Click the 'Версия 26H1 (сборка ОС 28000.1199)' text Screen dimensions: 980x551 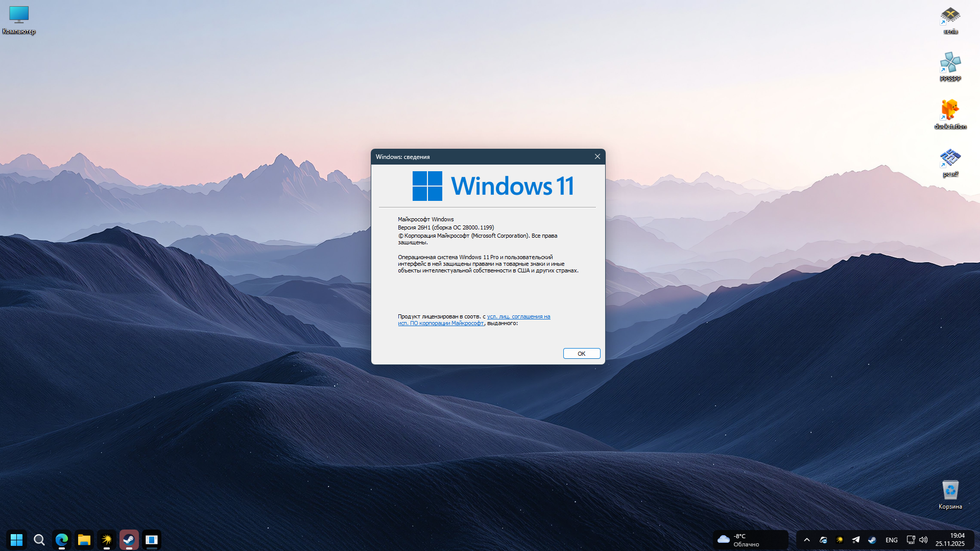(x=446, y=227)
